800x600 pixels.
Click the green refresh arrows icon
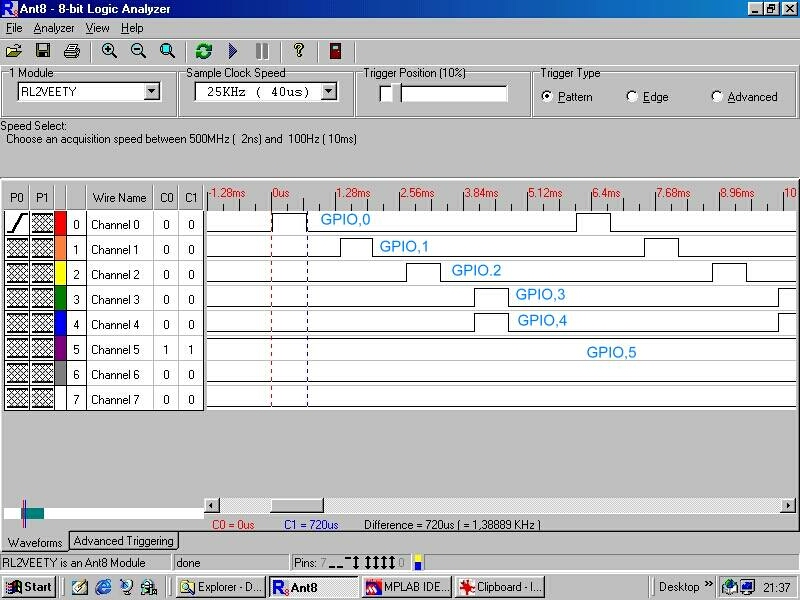tap(204, 50)
